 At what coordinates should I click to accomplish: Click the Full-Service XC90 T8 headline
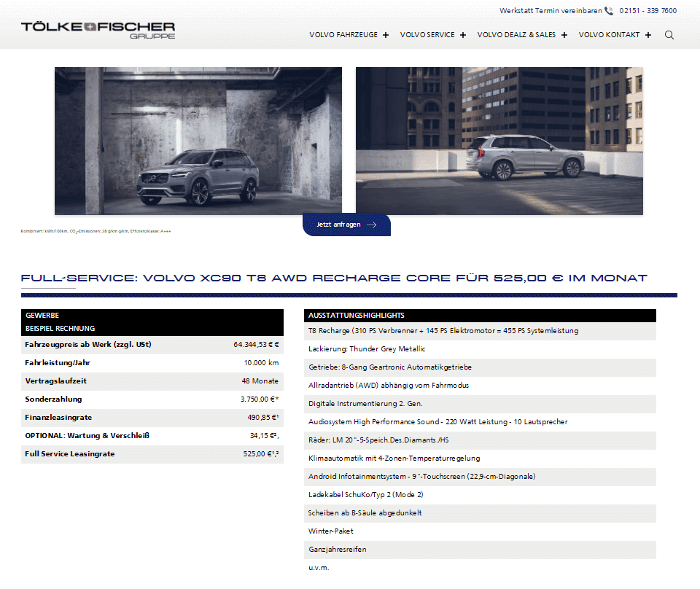tap(334, 278)
